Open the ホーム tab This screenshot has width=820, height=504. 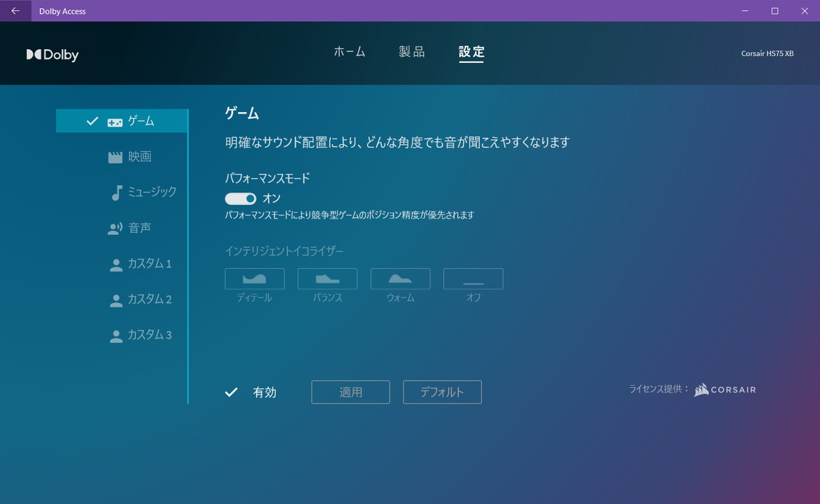350,52
